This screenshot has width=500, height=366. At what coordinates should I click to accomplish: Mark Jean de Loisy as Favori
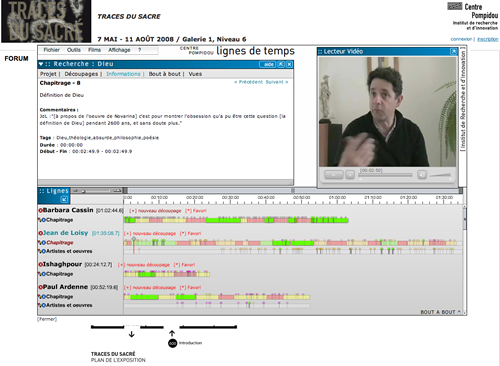(190, 233)
